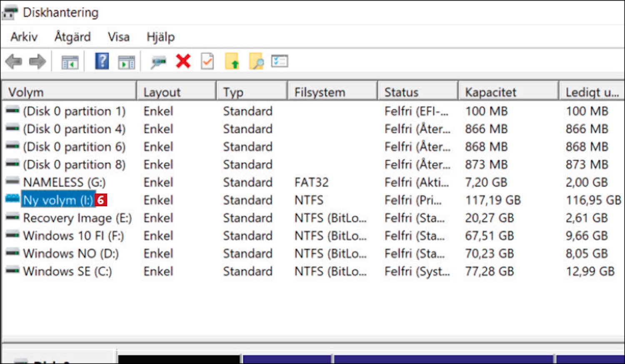Click drive icon beside Recovery Image (E:)

[12, 217]
